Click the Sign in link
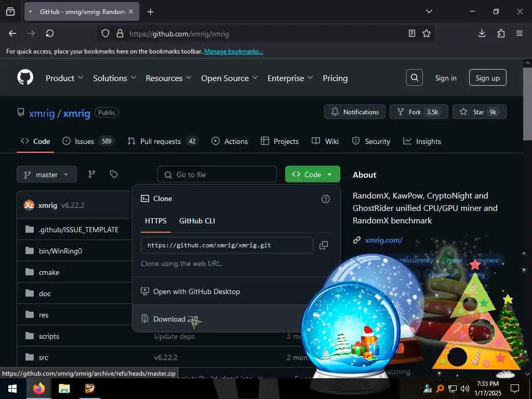 coord(446,78)
